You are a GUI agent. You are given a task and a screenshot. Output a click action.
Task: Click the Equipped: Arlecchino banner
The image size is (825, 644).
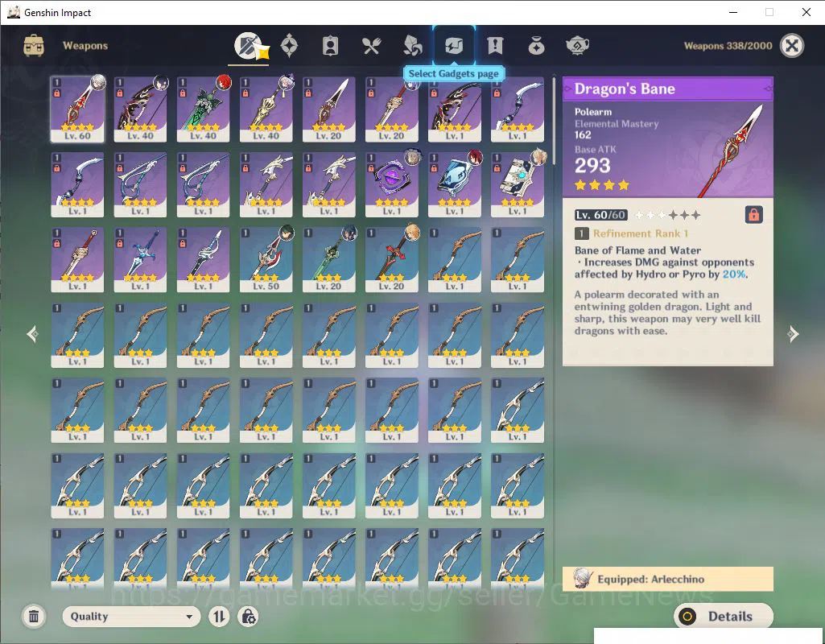[x=668, y=579]
